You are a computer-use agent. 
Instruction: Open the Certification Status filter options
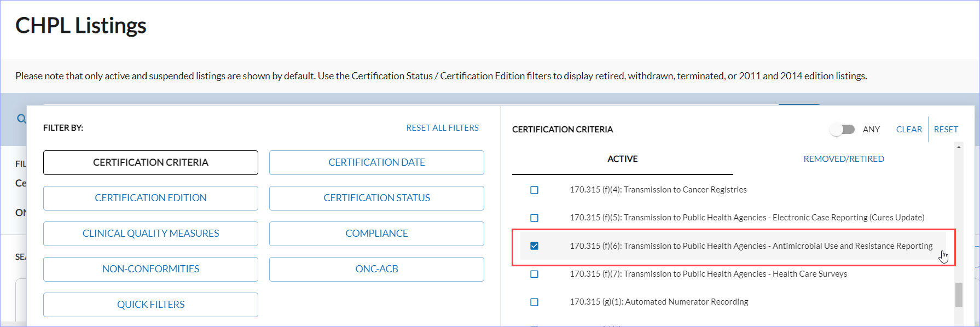tap(376, 198)
